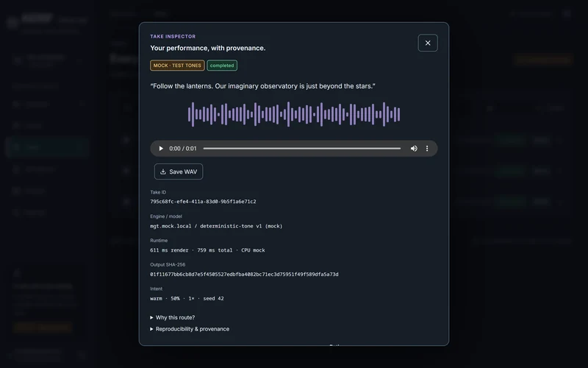Click the 'Output SHA-256' field label

(x=168, y=265)
